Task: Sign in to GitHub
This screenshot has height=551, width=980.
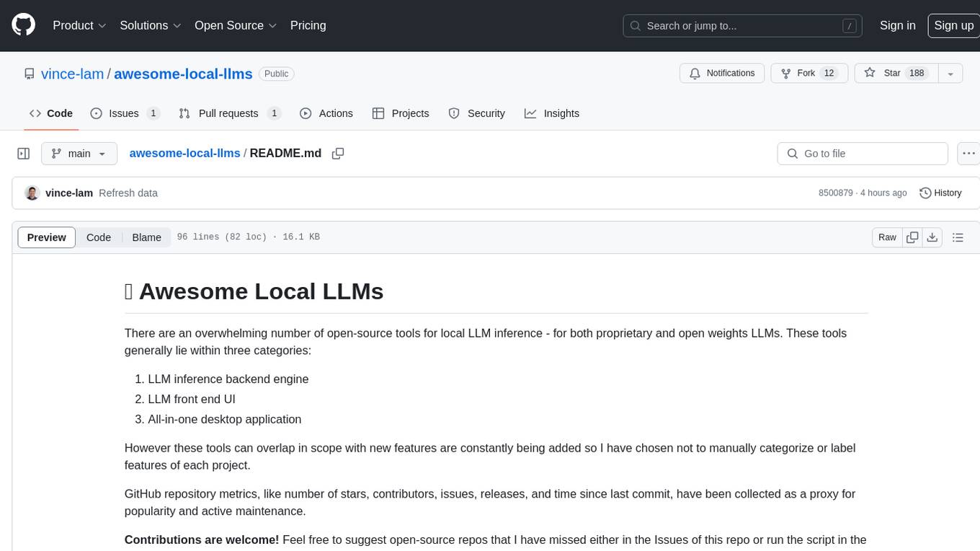Action: coord(897,25)
